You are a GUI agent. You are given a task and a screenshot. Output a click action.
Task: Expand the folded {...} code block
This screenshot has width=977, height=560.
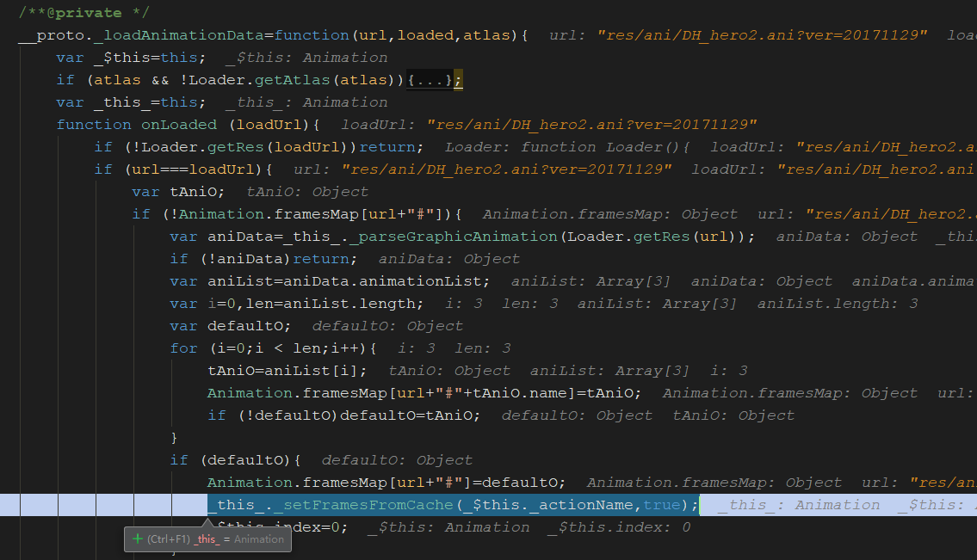(429, 80)
